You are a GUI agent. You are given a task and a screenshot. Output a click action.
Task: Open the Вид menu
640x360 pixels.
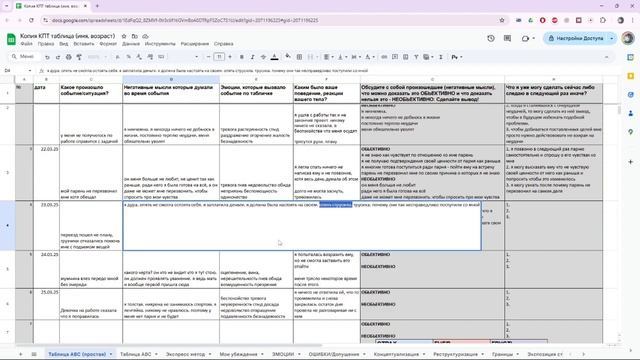tap(64, 44)
